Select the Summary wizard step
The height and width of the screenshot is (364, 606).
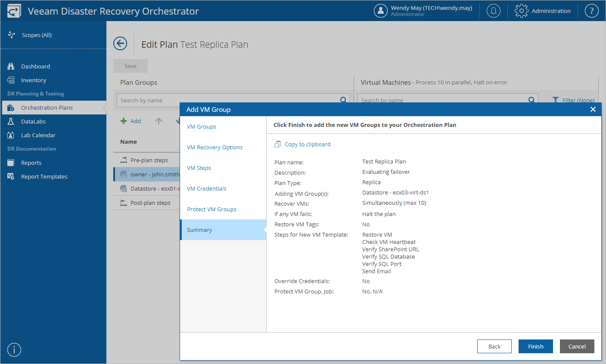pyautogui.click(x=223, y=230)
